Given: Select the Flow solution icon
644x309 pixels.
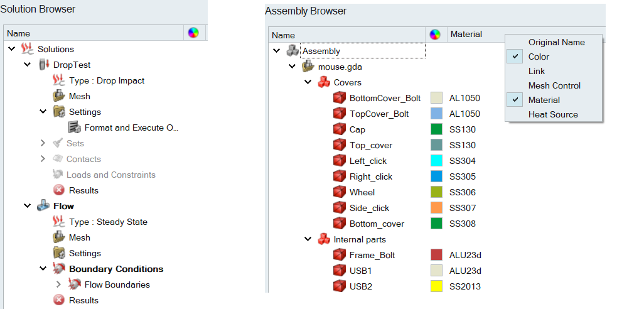Looking at the screenshot, I should (x=43, y=206).
